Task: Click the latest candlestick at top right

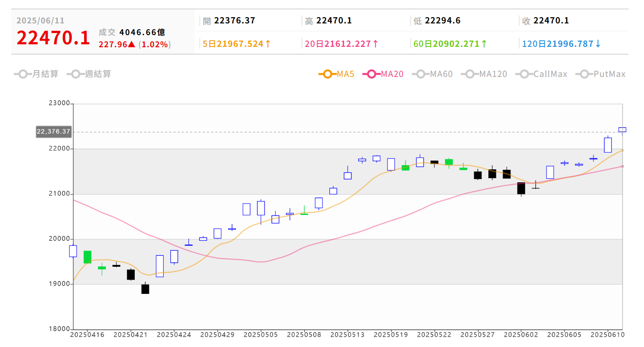Action: (622, 130)
